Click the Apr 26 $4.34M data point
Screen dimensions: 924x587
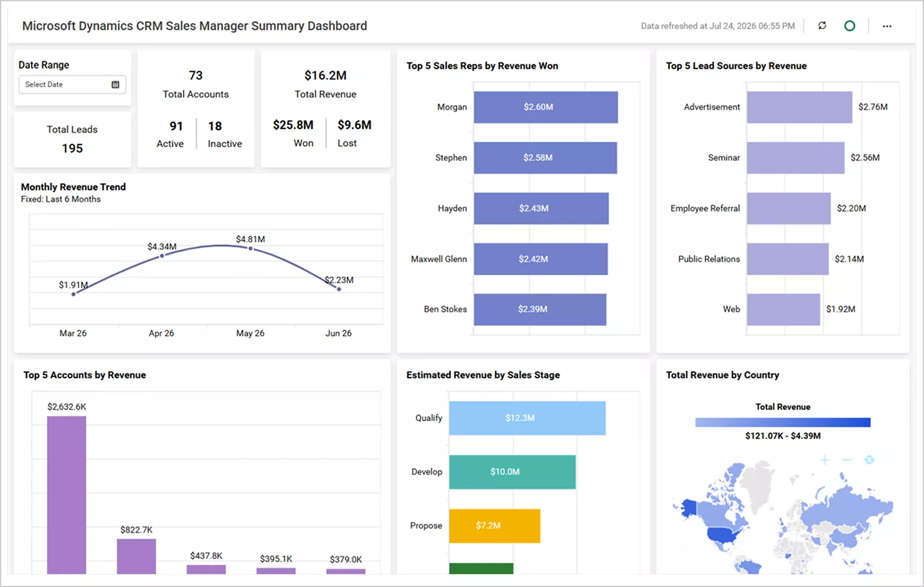click(x=162, y=255)
